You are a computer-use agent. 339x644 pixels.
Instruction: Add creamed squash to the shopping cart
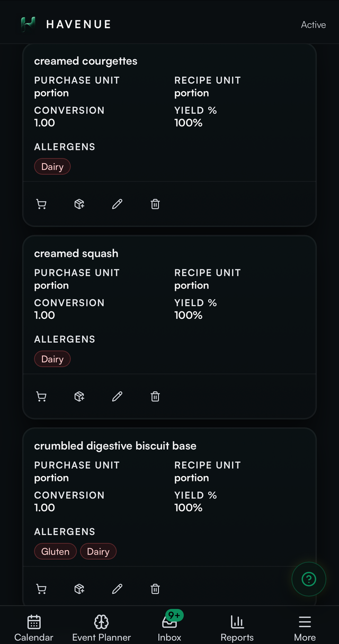(x=41, y=396)
